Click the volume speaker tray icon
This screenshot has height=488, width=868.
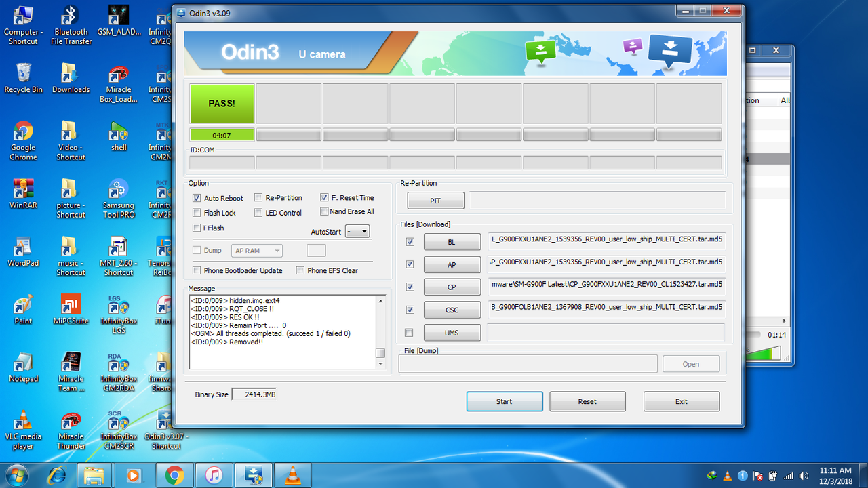coord(804,476)
